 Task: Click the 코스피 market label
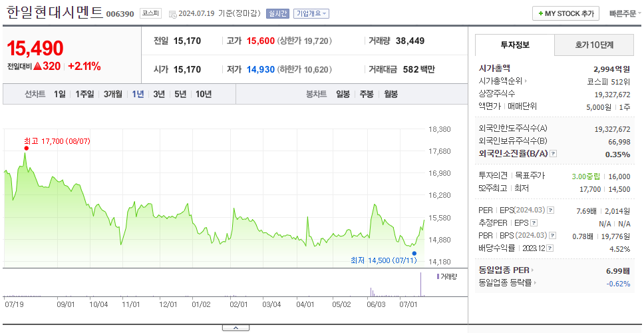(151, 13)
